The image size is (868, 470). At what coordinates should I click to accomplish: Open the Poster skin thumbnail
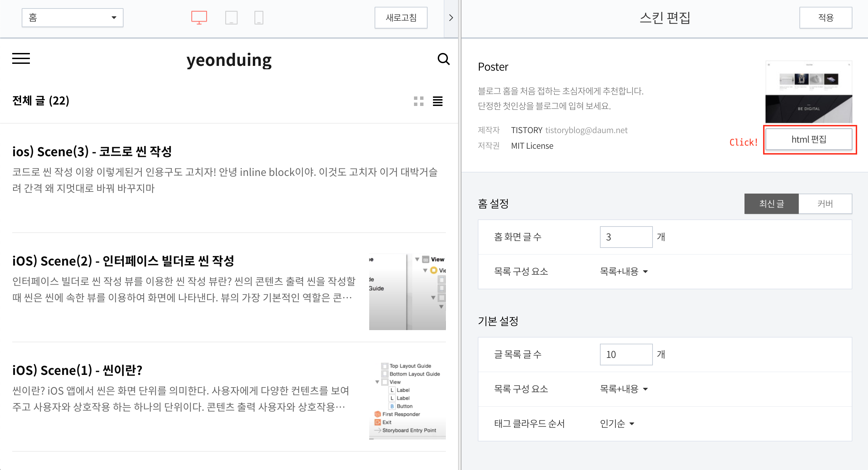click(809, 92)
